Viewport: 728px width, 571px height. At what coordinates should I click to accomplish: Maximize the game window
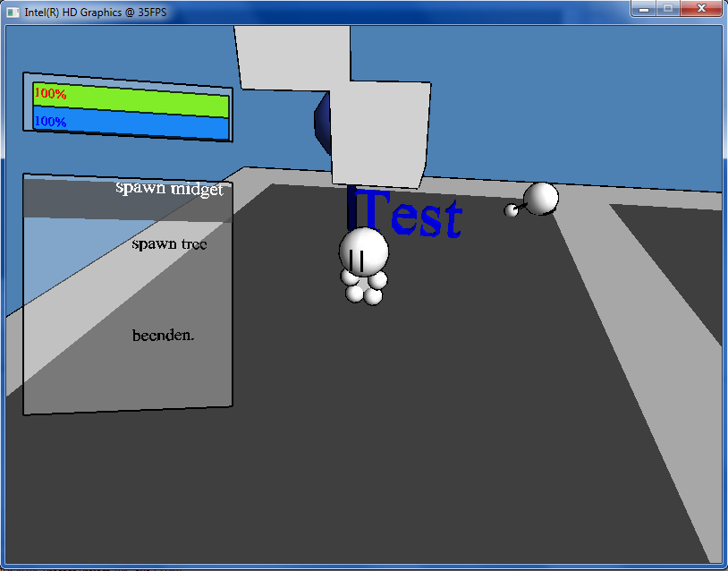[667, 9]
